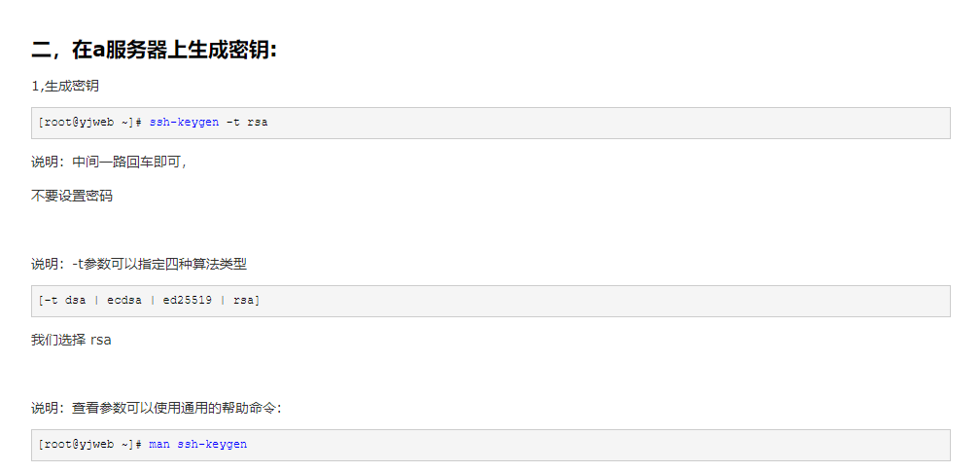Click the "[-t" flag opening the algorithm list
Image resolution: width=980 pixels, height=472 pixels.
49,301
